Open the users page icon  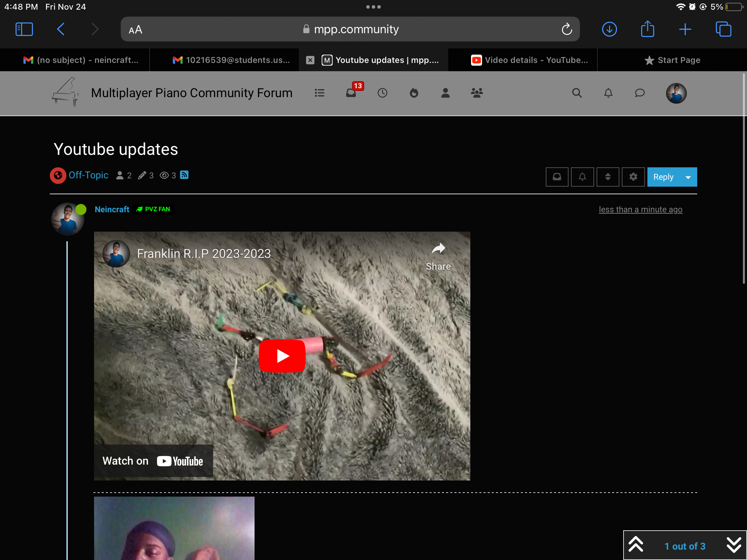click(x=445, y=93)
